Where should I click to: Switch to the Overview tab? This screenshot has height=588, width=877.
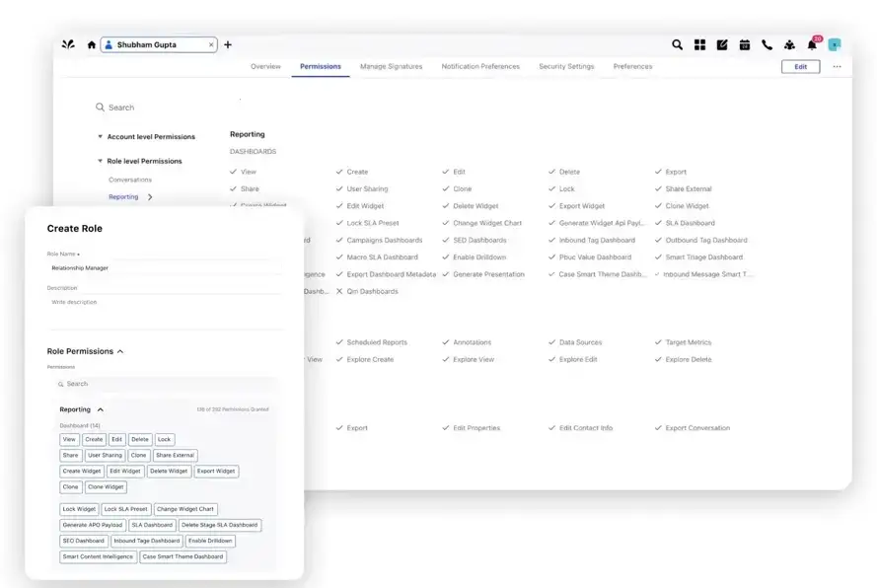click(265, 66)
